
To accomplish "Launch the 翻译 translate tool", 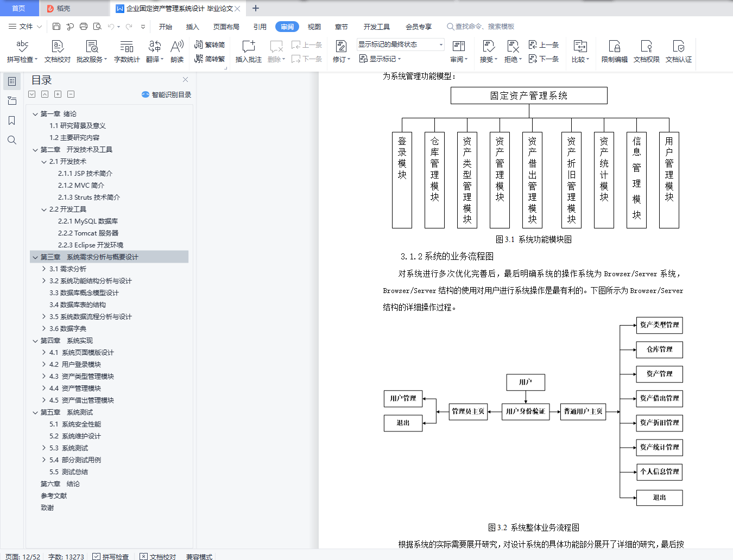I will pyautogui.click(x=154, y=51).
